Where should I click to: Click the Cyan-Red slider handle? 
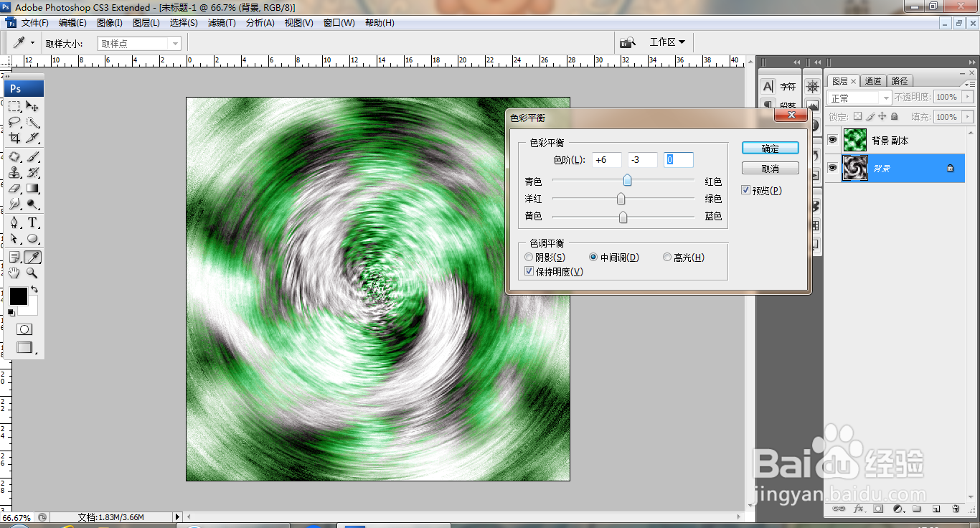click(x=628, y=180)
